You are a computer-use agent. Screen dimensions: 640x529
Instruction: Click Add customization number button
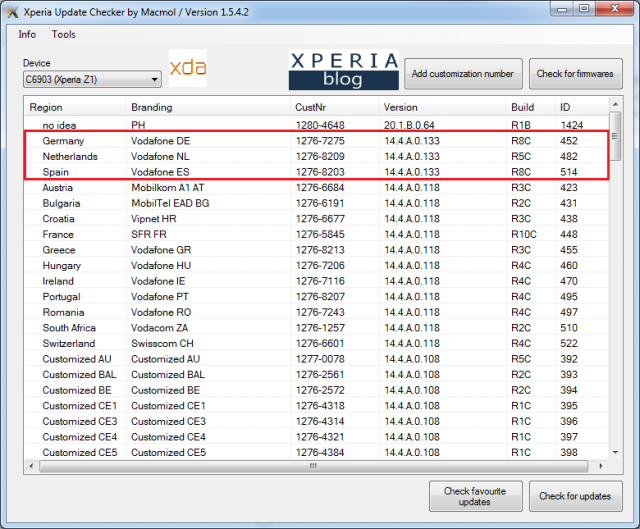[463, 74]
